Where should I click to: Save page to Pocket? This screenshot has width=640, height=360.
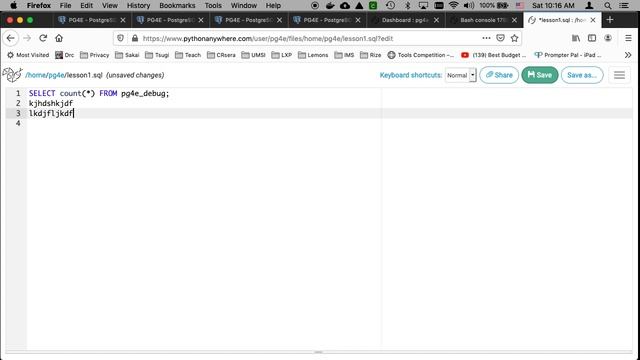500,38
